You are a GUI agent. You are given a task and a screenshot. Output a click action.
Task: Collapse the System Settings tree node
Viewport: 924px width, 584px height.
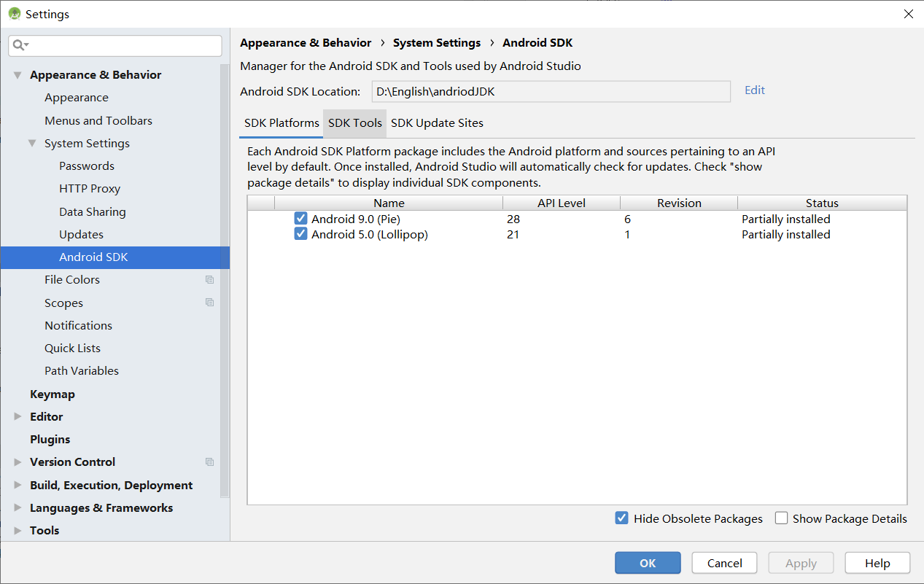click(32, 144)
